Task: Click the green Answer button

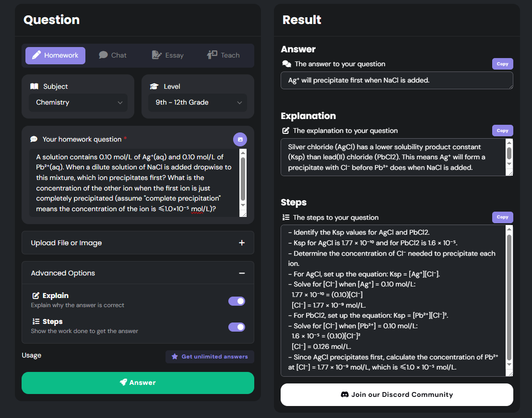Action: point(138,383)
